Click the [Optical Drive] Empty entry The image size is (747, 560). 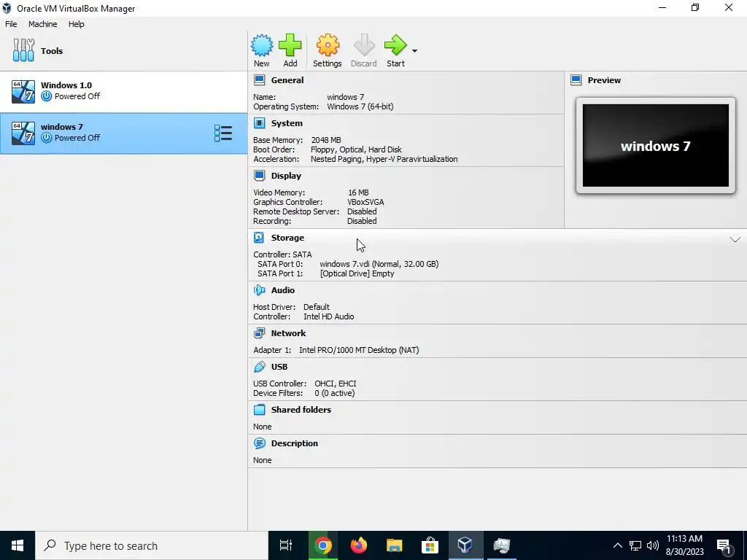click(x=357, y=273)
